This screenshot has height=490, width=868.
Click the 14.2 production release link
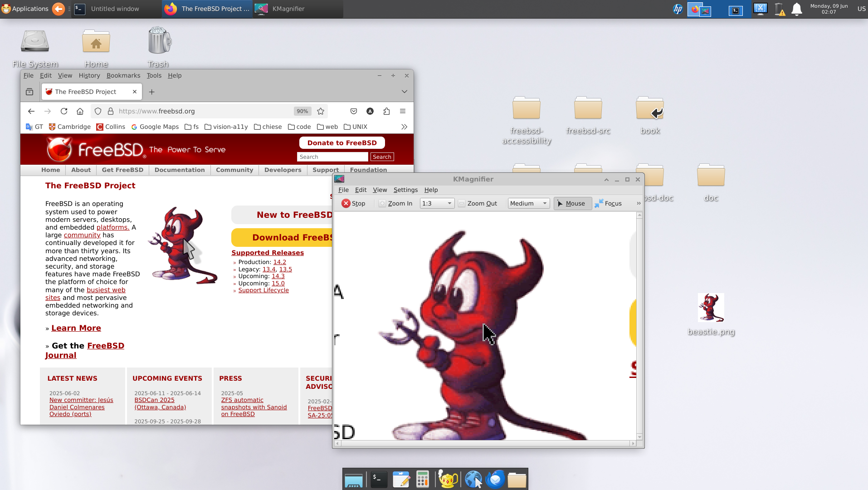tap(279, 262)
